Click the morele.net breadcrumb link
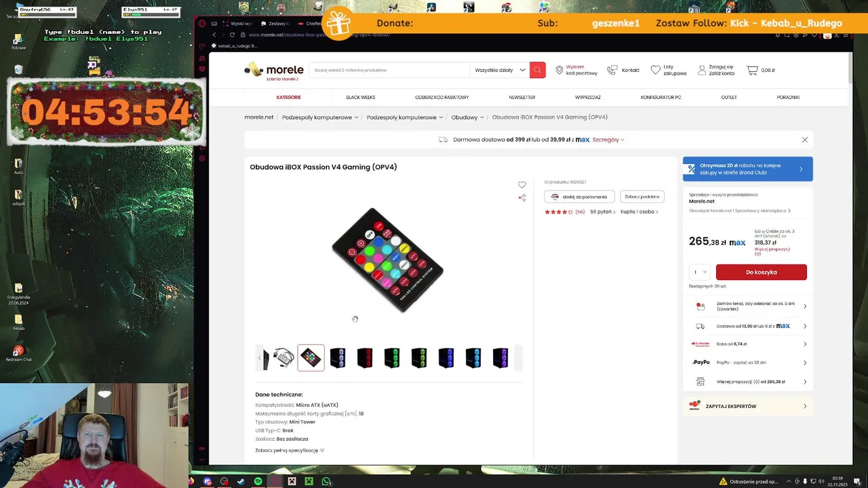The image size is (868, 488). point(259,117)
